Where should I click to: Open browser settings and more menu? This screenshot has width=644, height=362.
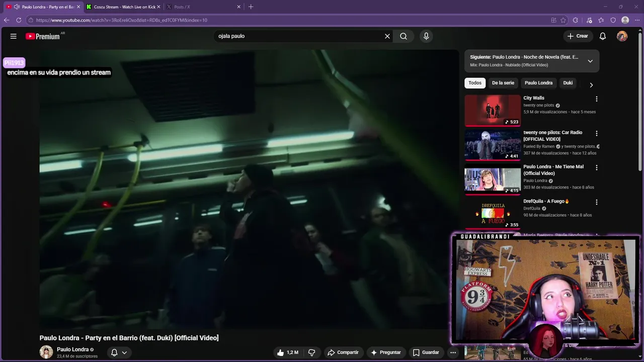pos(637,20)
